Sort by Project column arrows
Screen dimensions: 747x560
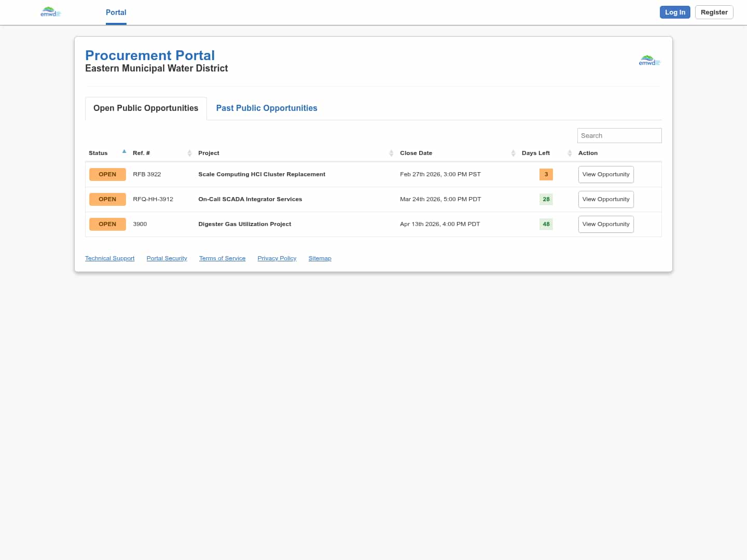(391, 153)
